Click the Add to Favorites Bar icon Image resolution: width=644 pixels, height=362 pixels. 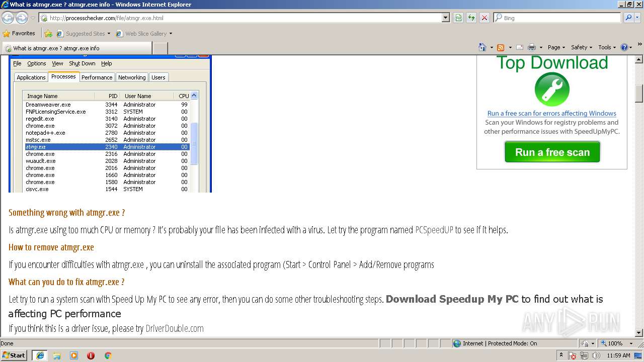pyautogui.click(x=48, y=34)
